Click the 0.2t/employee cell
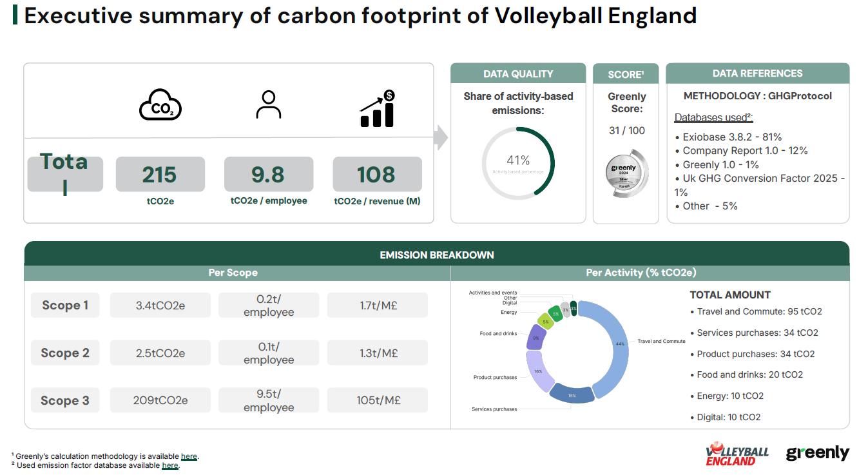The height and width of the screenshot is (475, 868). tap(269, 305)
